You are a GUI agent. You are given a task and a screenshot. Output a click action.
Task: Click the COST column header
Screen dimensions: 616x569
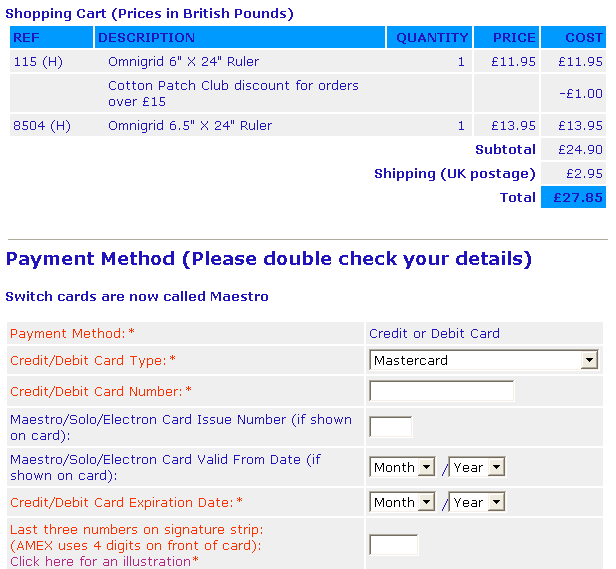point(584,37)
